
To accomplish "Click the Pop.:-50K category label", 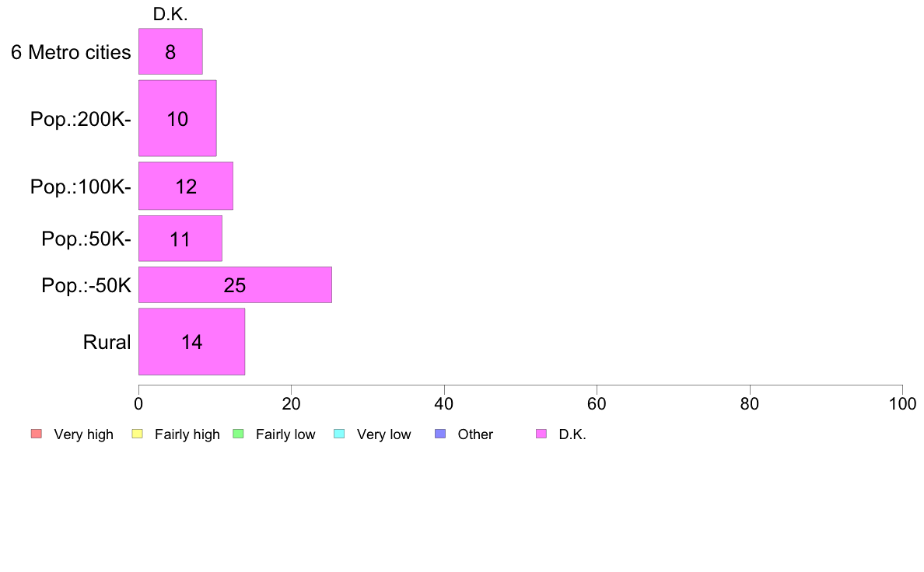I will coord(86,286).
